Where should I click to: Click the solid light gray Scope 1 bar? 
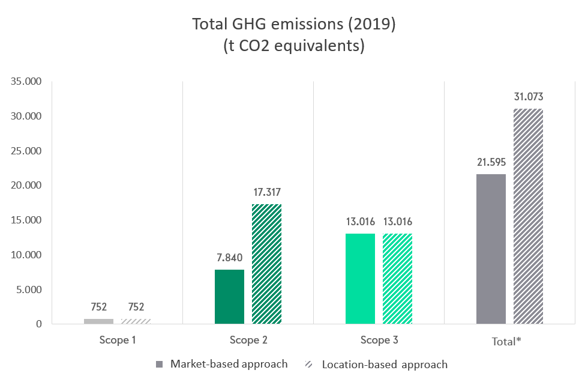(x=98, y=321)
